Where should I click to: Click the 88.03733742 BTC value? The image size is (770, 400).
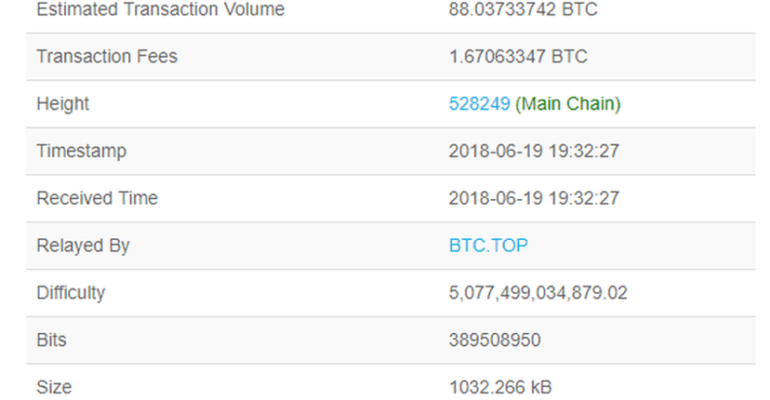click(x=524, y=10)
